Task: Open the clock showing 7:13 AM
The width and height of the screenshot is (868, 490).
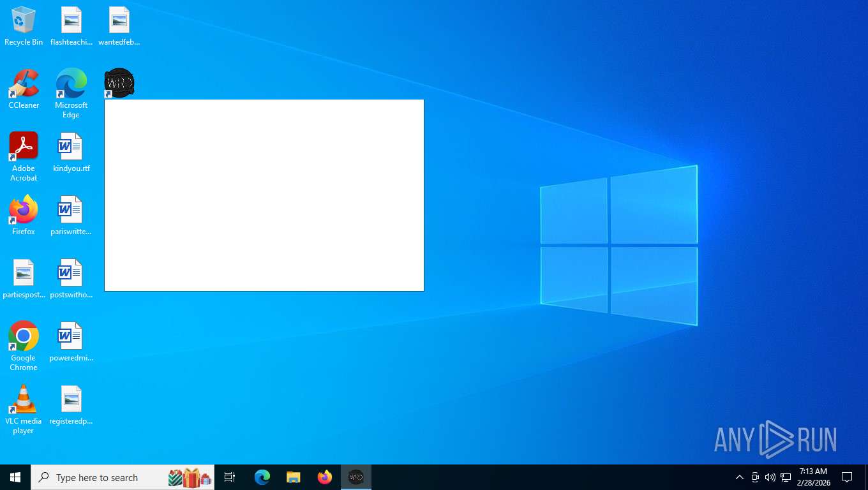Action: [x=814, y=477]
